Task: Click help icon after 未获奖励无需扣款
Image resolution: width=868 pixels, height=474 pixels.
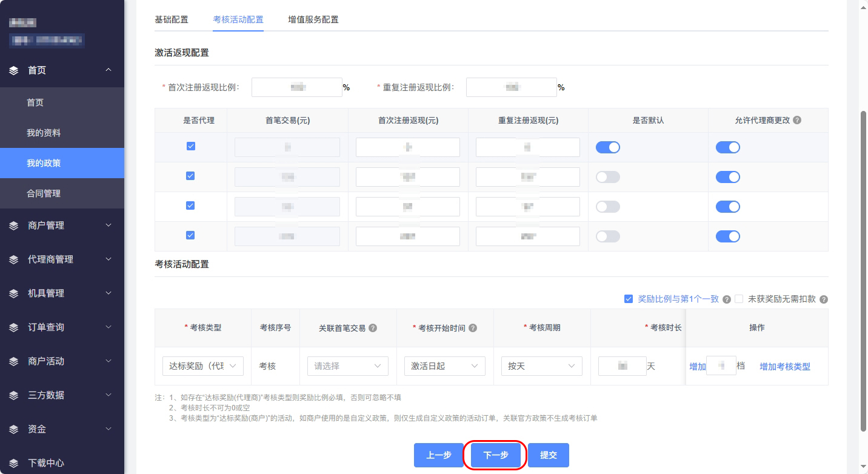Action: [x=823, y=299]
